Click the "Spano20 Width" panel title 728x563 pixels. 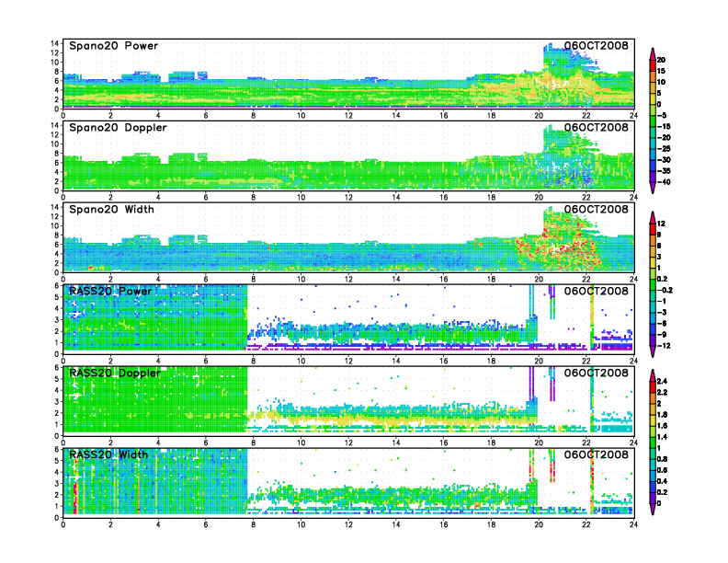[x=111, y=210]
